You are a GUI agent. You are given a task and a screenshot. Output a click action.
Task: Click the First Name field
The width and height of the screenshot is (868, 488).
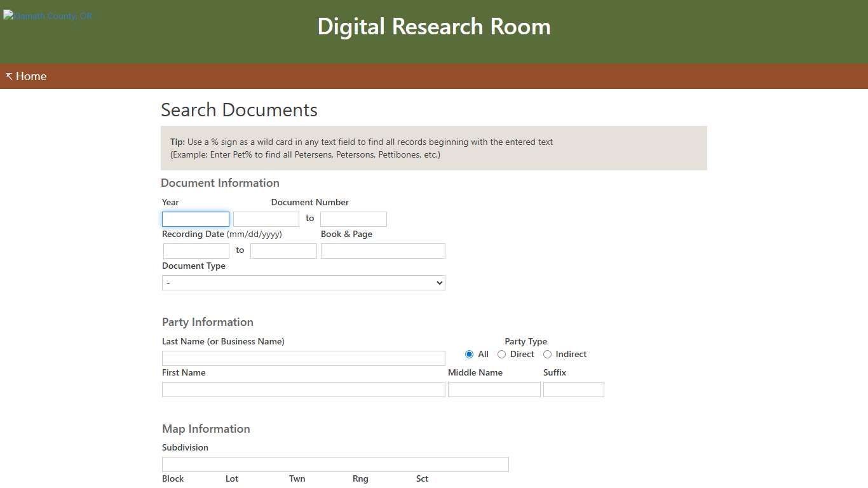pos(303,389)
